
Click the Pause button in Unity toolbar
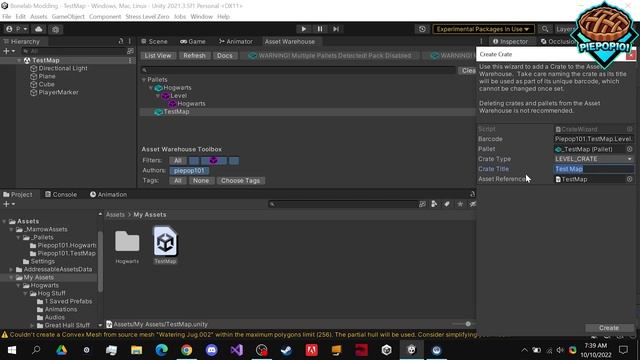[x=320, y=29]
